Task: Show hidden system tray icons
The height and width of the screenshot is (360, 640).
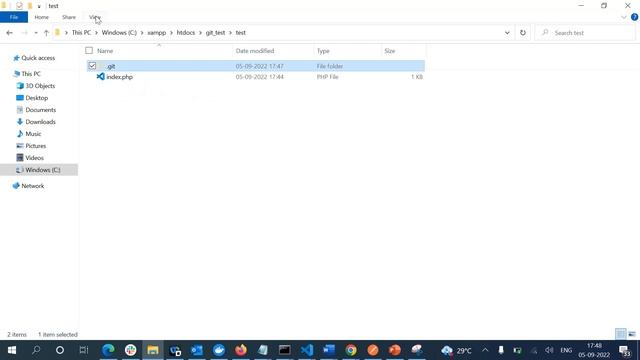Action: [485, 350]
